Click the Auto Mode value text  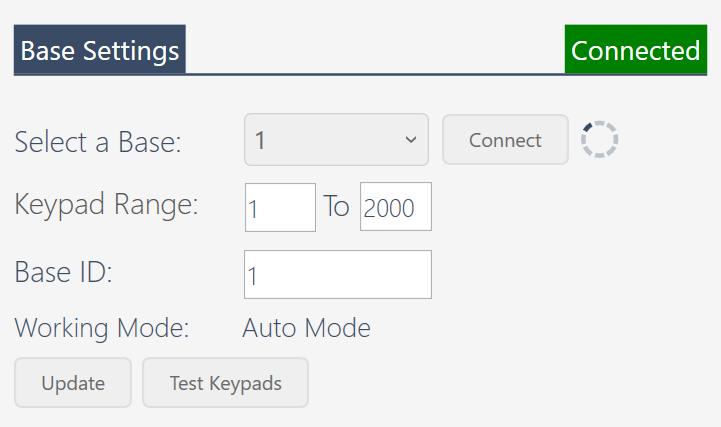[306, 328]
